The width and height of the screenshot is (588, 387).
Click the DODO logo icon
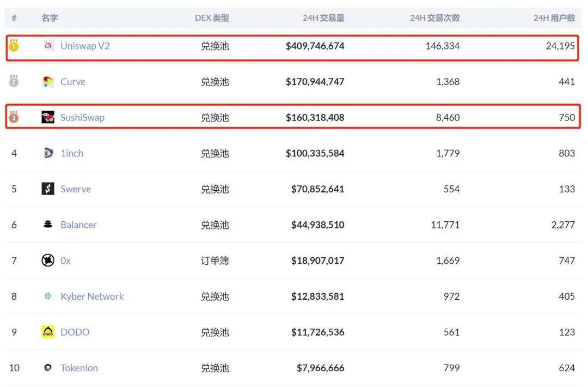click(x=48, y=332)
